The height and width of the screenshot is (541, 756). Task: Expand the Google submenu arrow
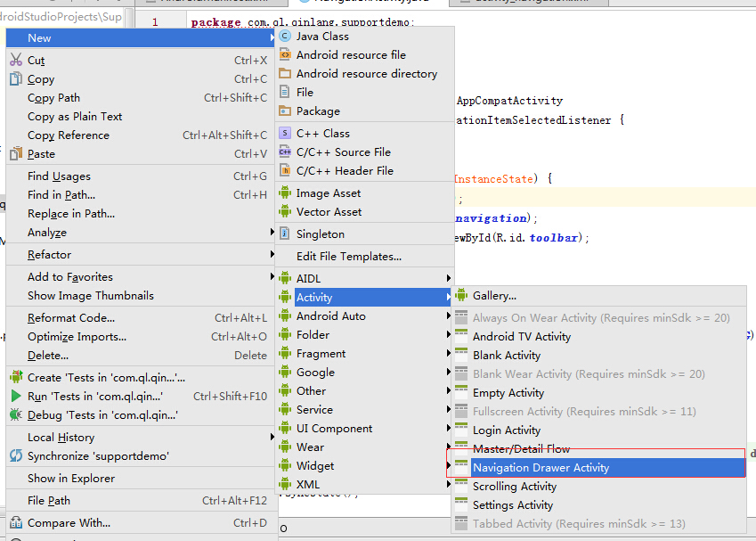coord(449,372)
